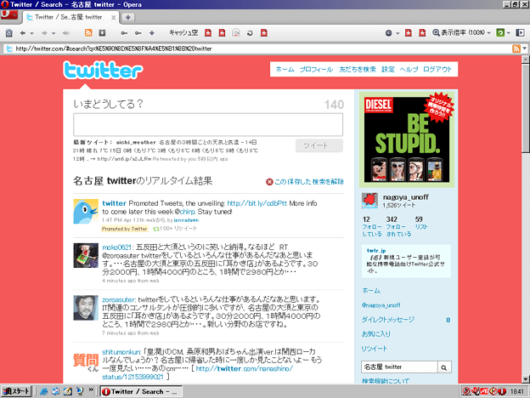The image size is (530, 398).
Task: Open forward history dropdown arrow
Action: tap(53, 33)
